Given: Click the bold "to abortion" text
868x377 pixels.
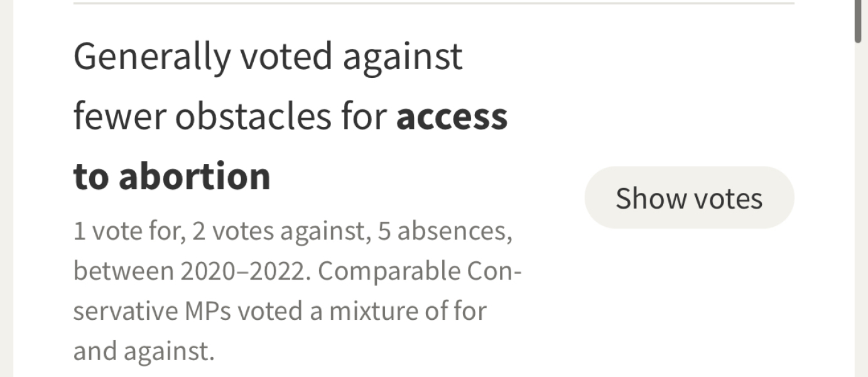Looking at the screenshot, I should (x=172, y=176).
